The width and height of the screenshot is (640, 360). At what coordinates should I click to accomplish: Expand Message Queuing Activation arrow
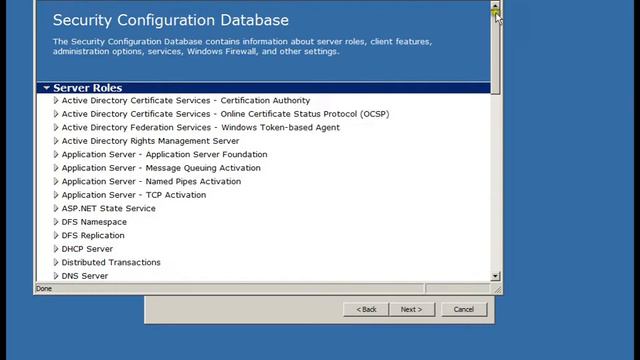pyautogui.click(x=56, y=168)
